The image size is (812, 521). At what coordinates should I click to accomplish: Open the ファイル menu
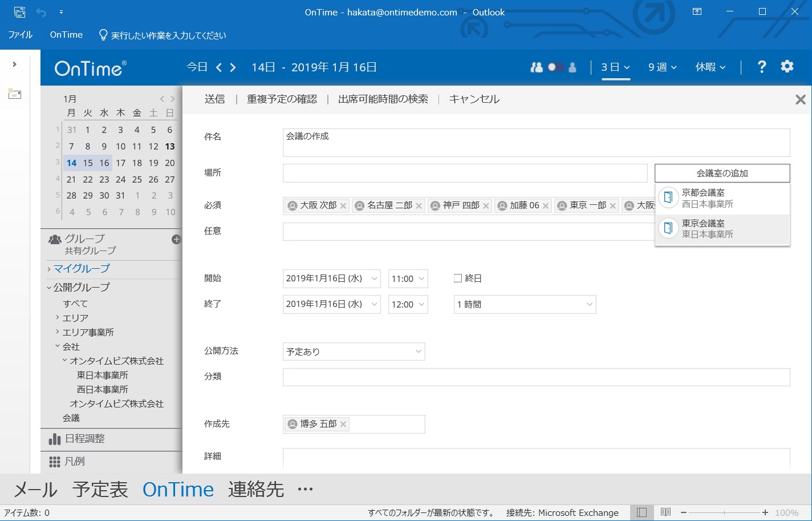(20, 35)
